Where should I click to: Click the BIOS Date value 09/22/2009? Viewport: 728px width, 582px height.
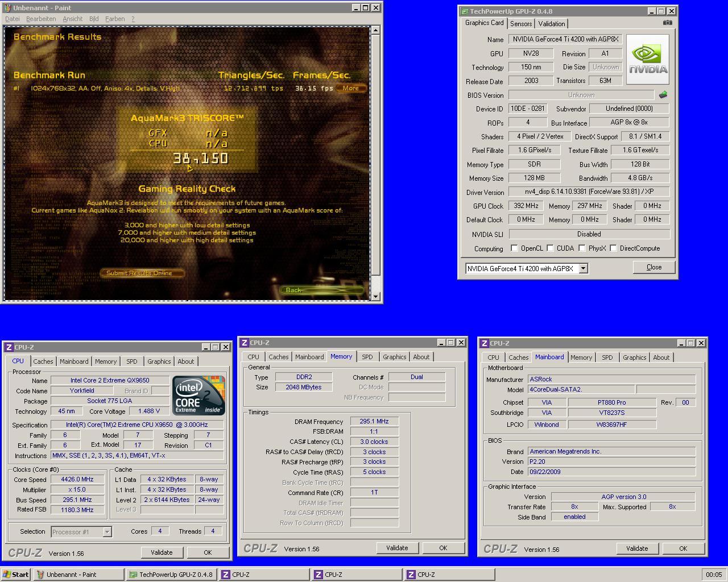coord(611,472)
